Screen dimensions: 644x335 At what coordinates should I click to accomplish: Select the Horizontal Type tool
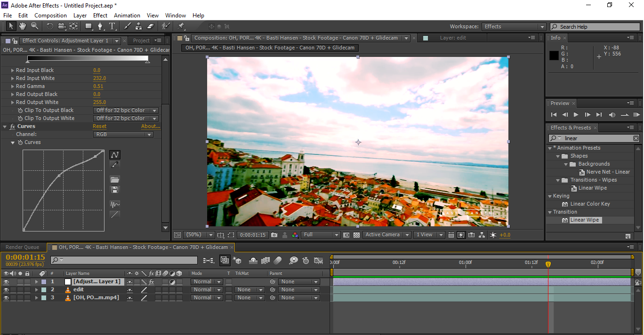113,26
